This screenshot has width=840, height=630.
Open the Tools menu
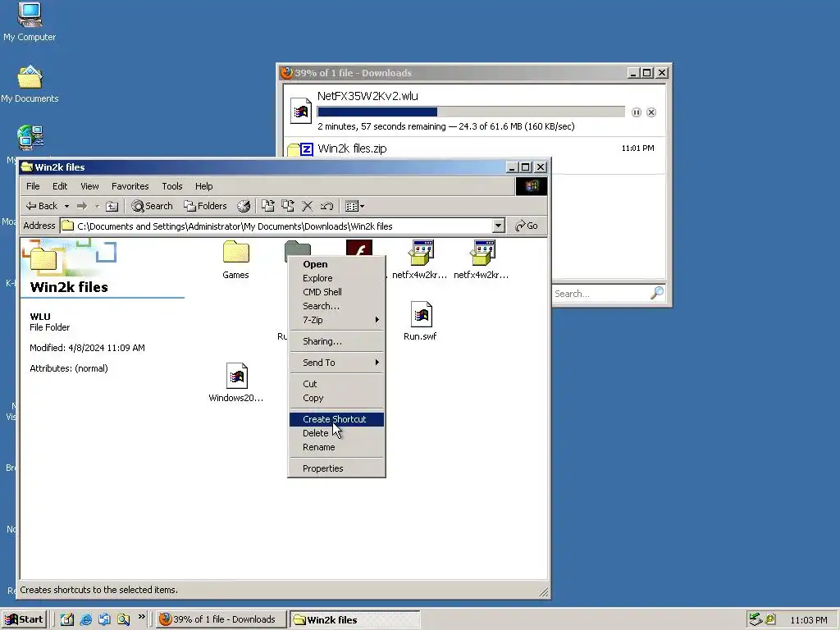pyautogui.click(x=172, y=186)
